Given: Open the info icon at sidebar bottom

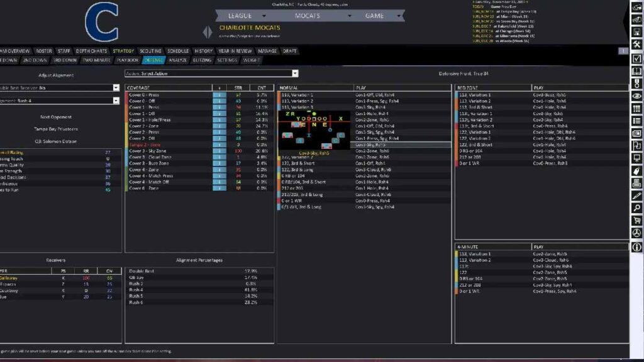Looking at the screenshot, I should tap(636, 247).
